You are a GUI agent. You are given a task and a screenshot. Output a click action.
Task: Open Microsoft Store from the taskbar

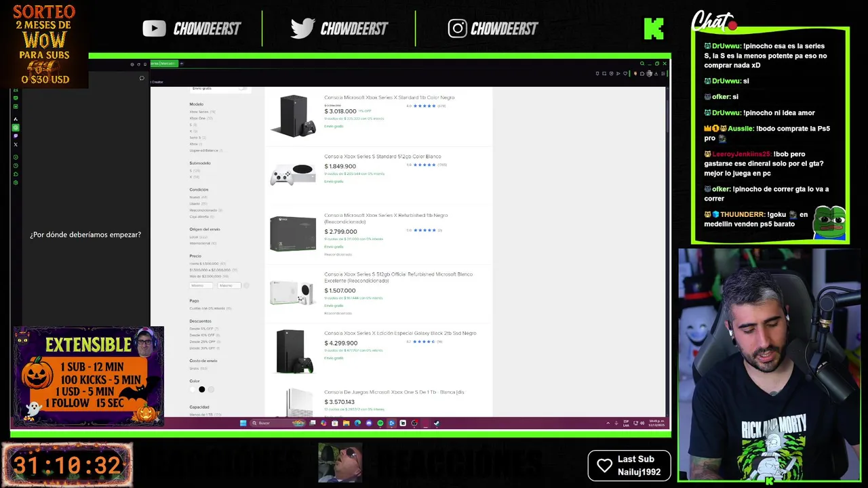[x=334, y=423]
